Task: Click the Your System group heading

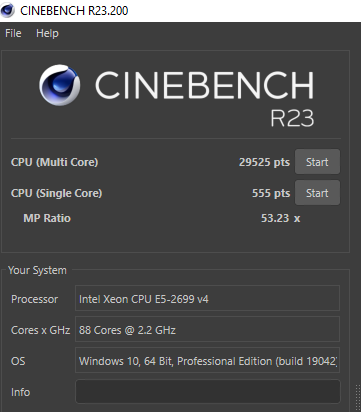Action: point(37,270)
